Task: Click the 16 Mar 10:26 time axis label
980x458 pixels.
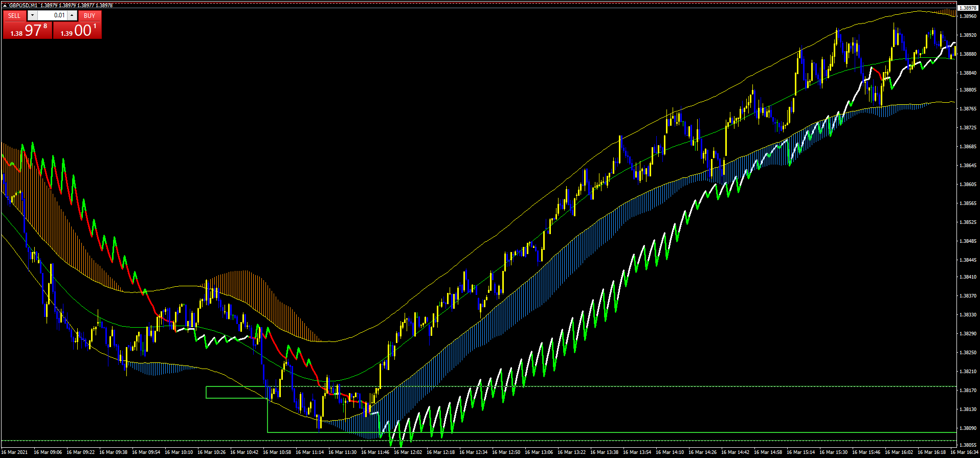Action: 211,452
